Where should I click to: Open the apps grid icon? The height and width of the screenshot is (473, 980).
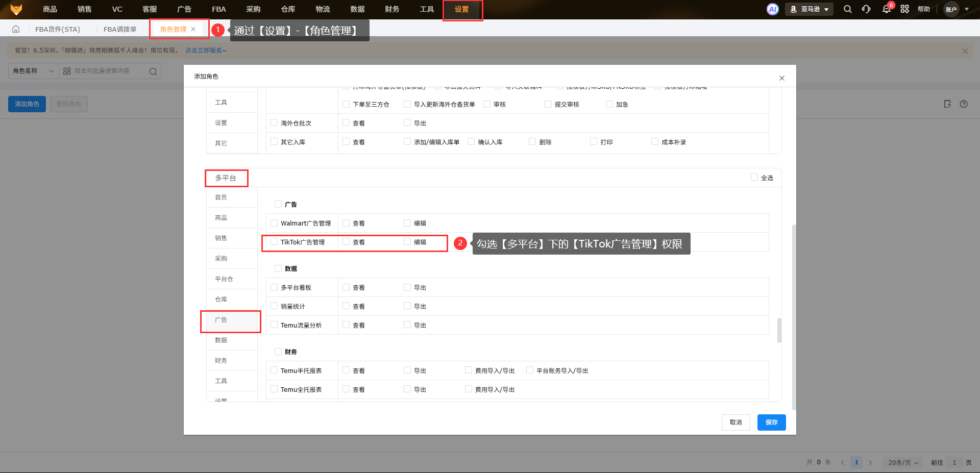[905, 9]
